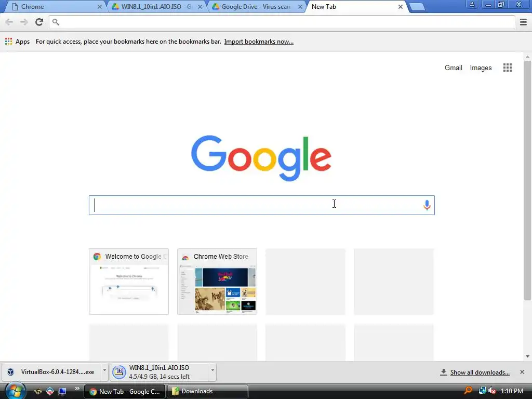
Task: Click the browser forward arrow
Action: coord(24,22)
